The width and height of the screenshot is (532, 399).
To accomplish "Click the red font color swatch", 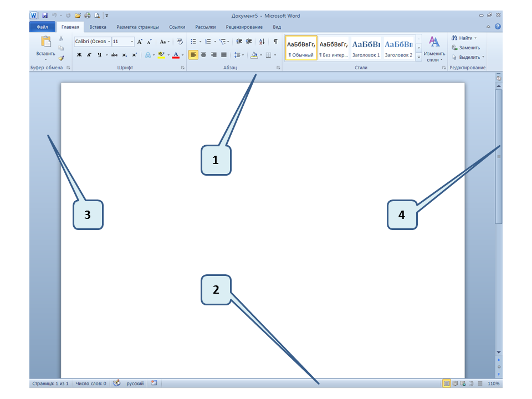I will pos(176,55).
